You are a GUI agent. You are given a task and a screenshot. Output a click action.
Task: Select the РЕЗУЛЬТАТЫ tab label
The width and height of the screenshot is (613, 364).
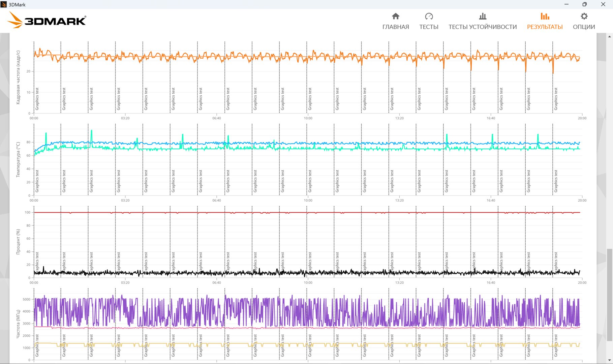click(545, 27)
